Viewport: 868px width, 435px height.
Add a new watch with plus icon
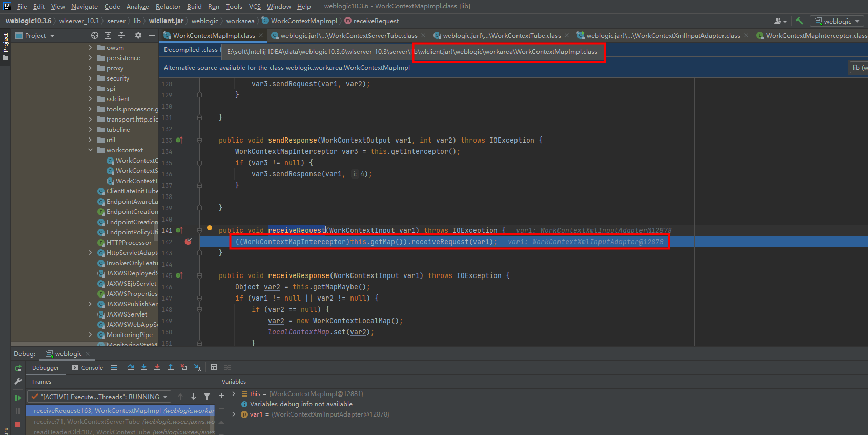click(x=221, y=396)
